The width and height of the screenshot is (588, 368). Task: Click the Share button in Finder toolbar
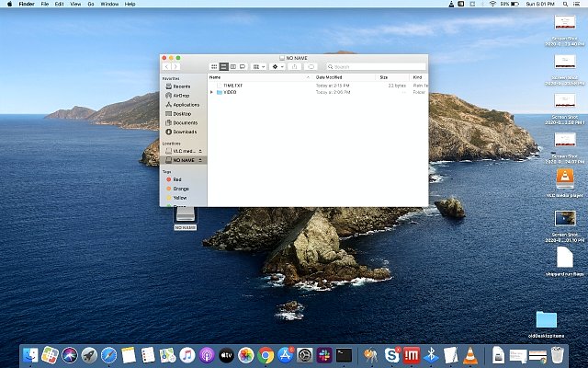[x=295, y=66]
